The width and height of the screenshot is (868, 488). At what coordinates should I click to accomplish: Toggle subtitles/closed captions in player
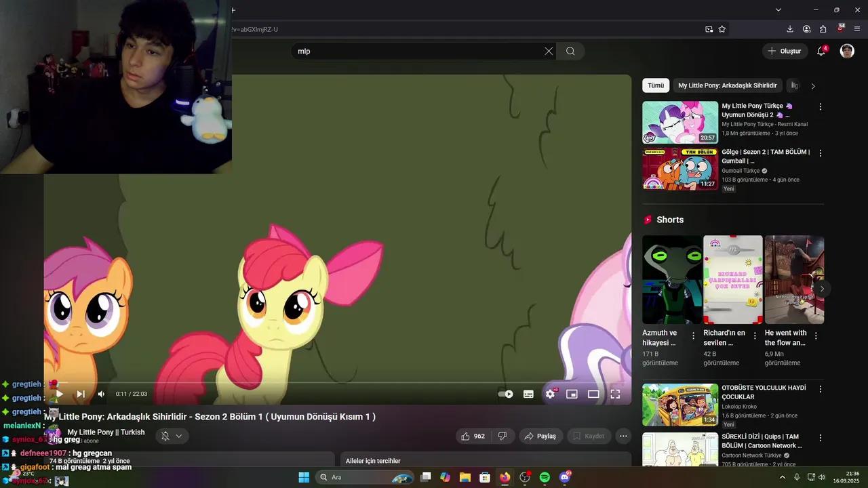pyautogui.click(x=528, y=394)
